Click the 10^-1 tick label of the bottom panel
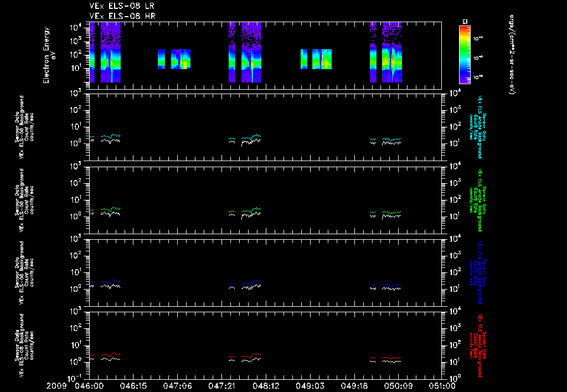 click(75, 378)
